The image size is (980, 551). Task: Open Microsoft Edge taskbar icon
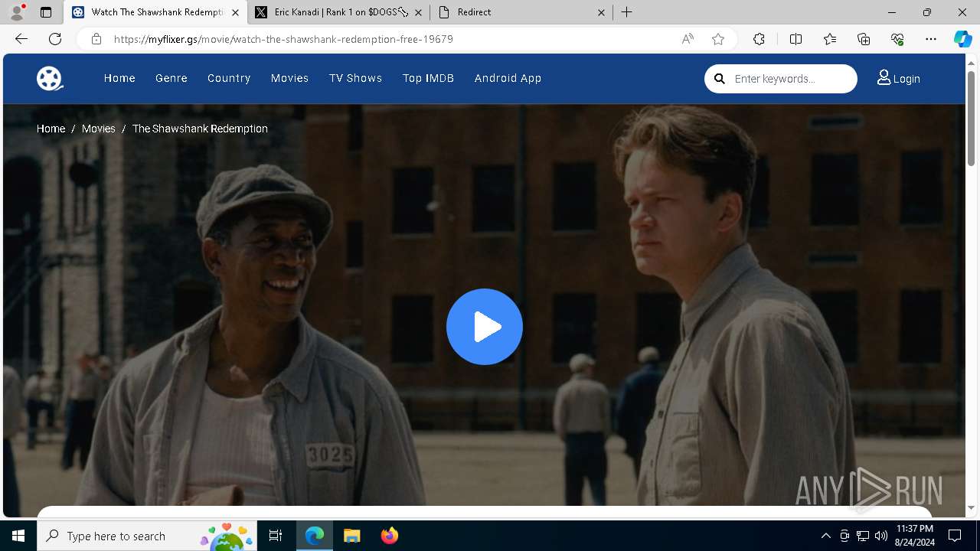(315, 536)
